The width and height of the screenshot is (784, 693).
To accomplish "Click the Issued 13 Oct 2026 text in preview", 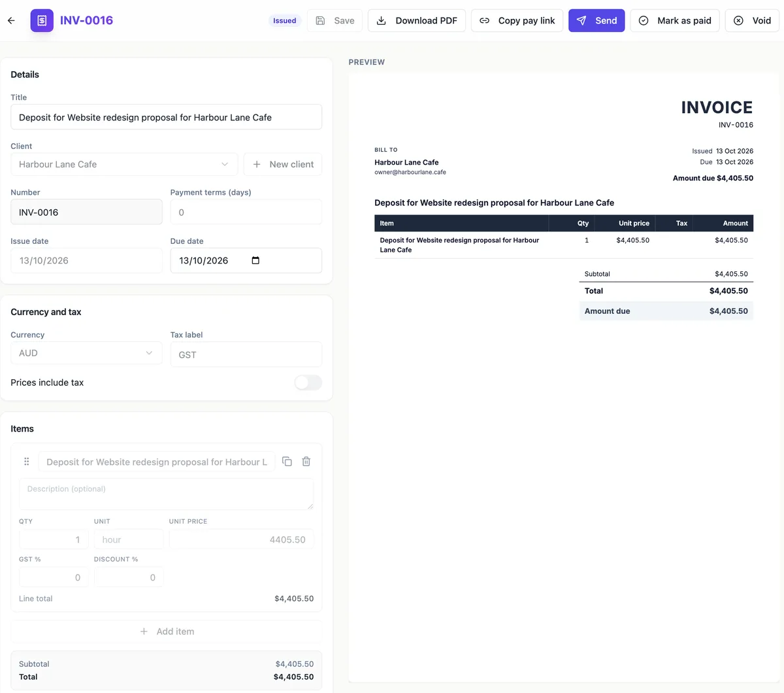I will [x=723, y=151].
